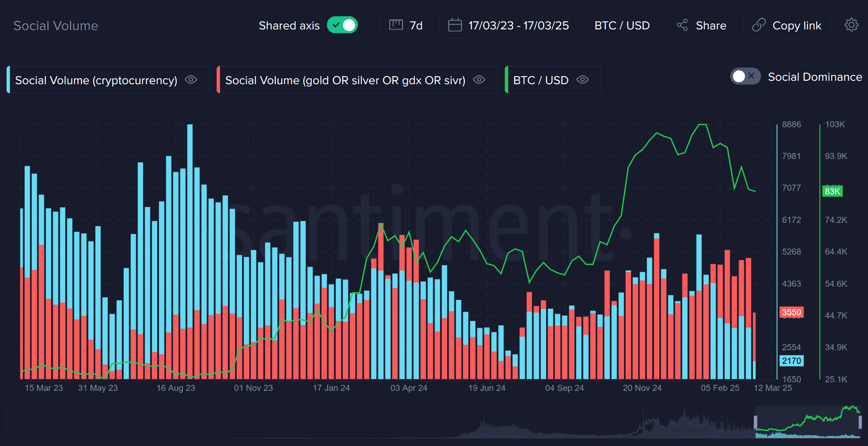Click the Share button

tap(701, 25)
